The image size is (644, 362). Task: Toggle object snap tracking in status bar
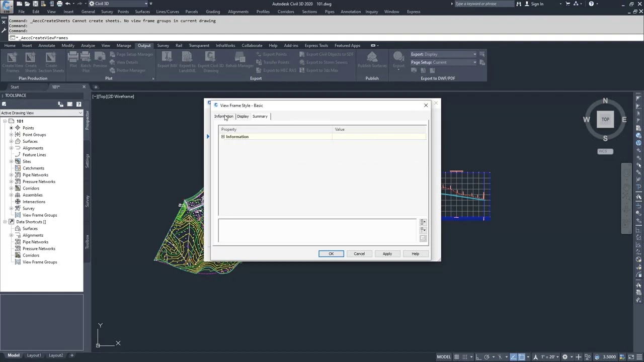coord(513,357)
